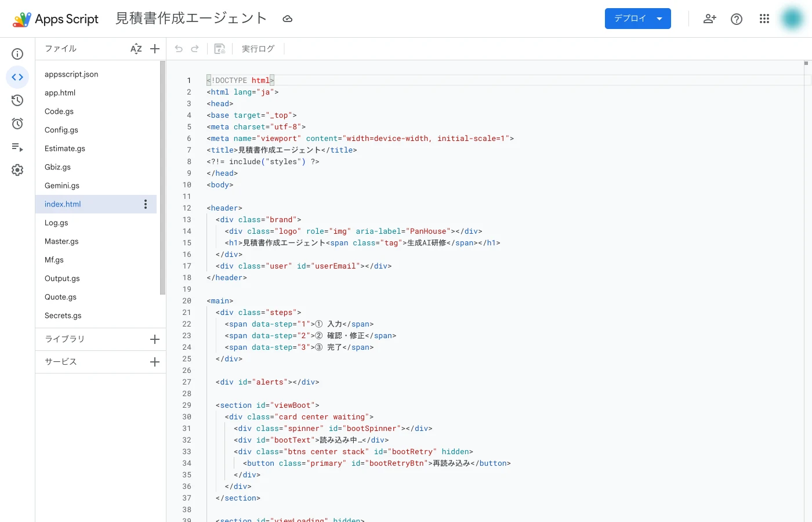Image resolution: width=812 pixels, height=522 pixels.
Task: Open Quote.gs in file list
Action: [x=96, y=297]
